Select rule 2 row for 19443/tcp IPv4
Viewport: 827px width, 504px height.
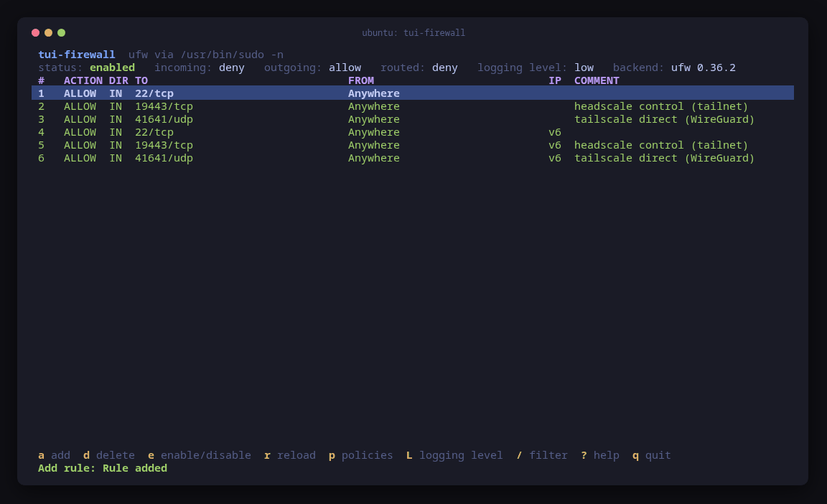coord(413,106)
